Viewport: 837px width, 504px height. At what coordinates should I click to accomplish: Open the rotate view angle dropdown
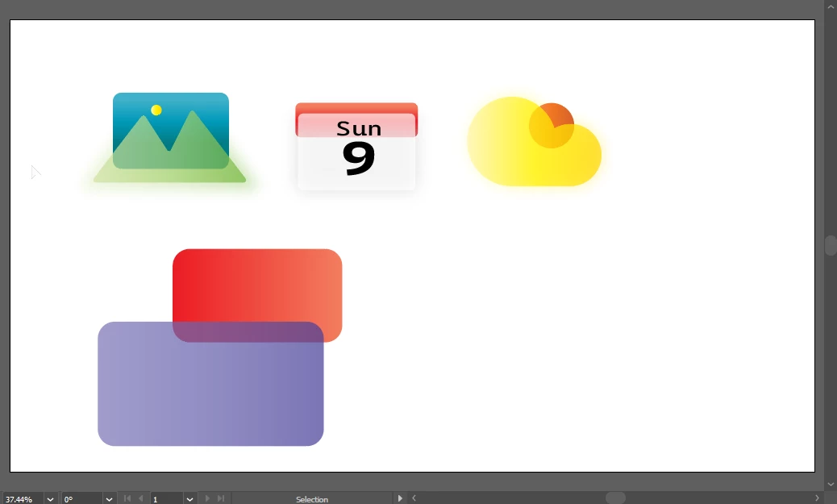pyautogui.click(x=109, y=499)
